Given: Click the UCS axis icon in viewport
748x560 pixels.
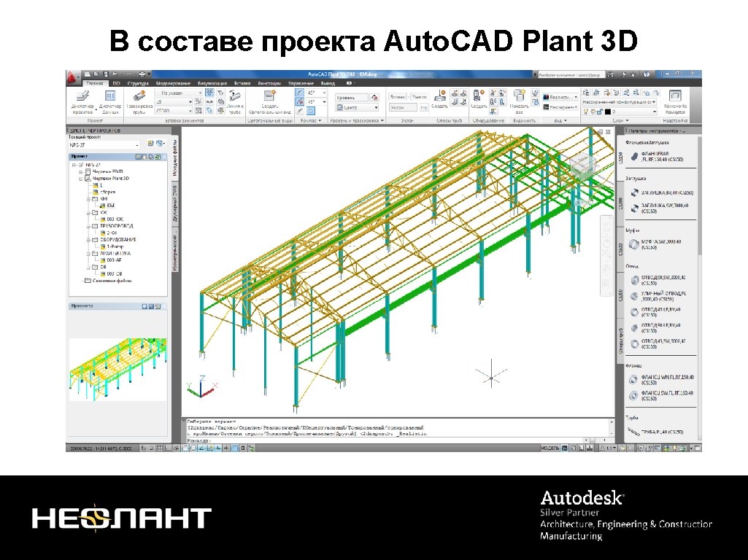Looking at the screenshot, I should 202,386.
